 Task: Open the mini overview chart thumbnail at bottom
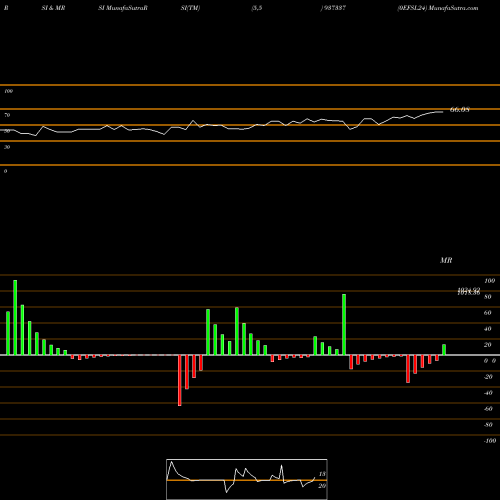(x=247, y=479)
